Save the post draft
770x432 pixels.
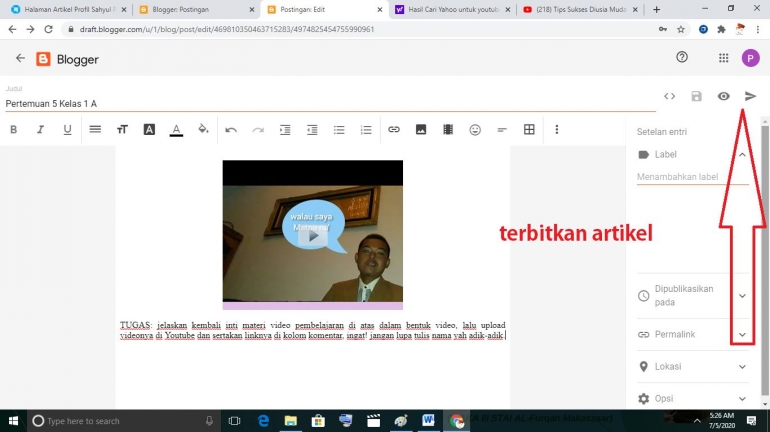pyautogui.click(x=696, y=96)
